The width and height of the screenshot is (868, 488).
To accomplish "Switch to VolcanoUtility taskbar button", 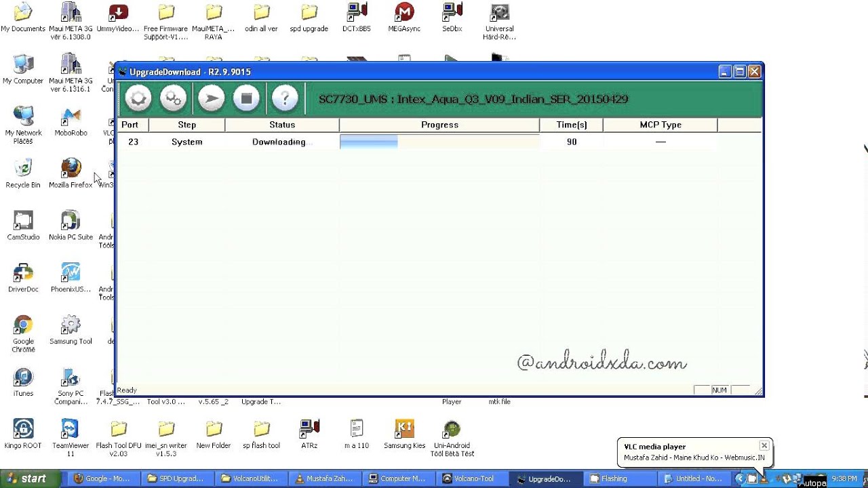I will [x=250, y=479].
